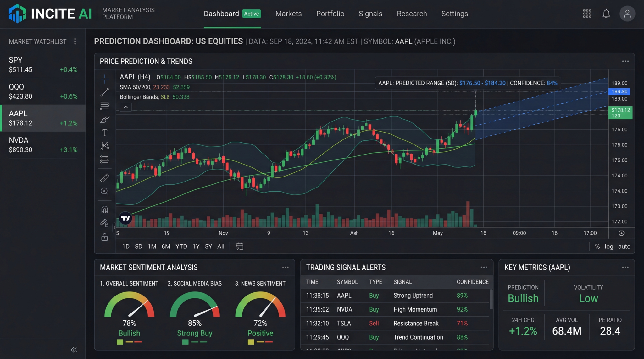644x359 pixels.
Task: Open the Signals menu item
Action: [370, 14]
